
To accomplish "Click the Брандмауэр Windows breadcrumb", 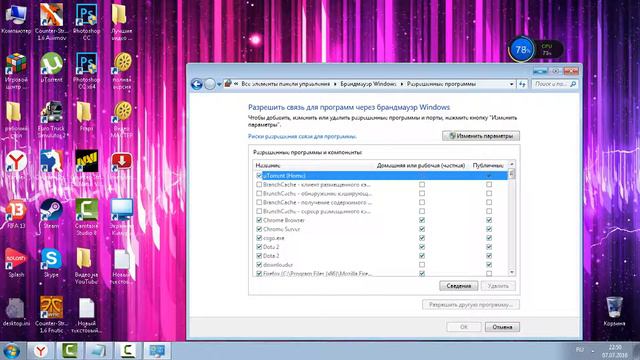I will point(368,84).
